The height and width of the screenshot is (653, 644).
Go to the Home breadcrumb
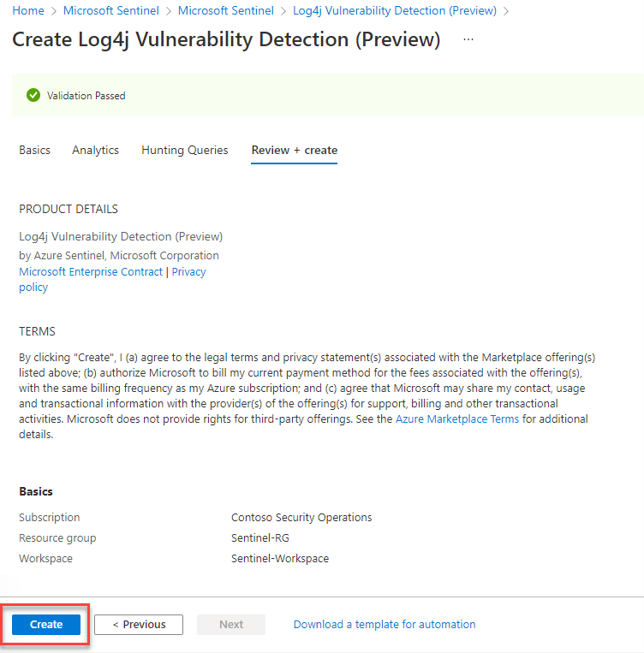pyautogui.click(x=27, y=10)
